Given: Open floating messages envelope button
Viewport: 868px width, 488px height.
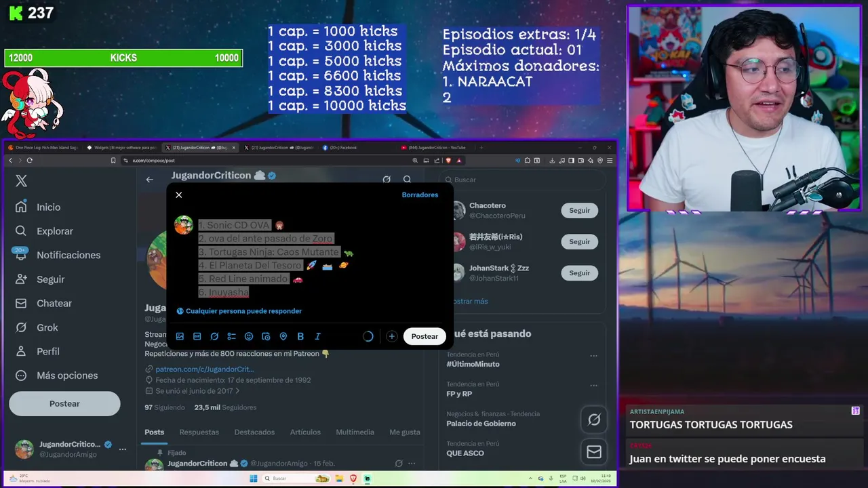Looking at the screenshot, I should point(594,451).
